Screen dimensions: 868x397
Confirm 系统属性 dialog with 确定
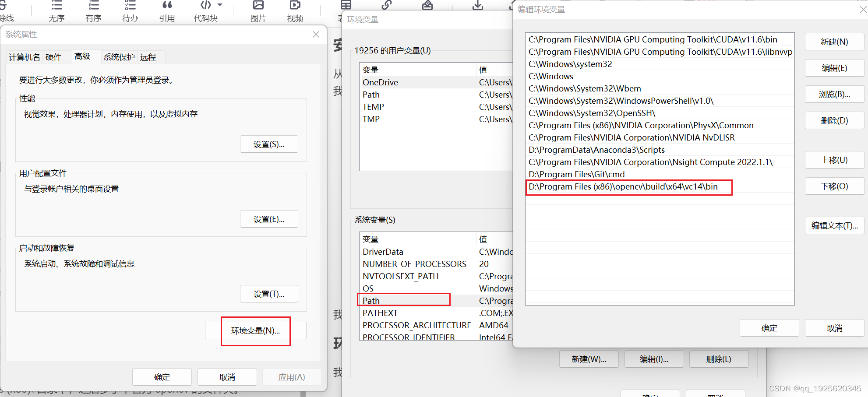(162, 377)
